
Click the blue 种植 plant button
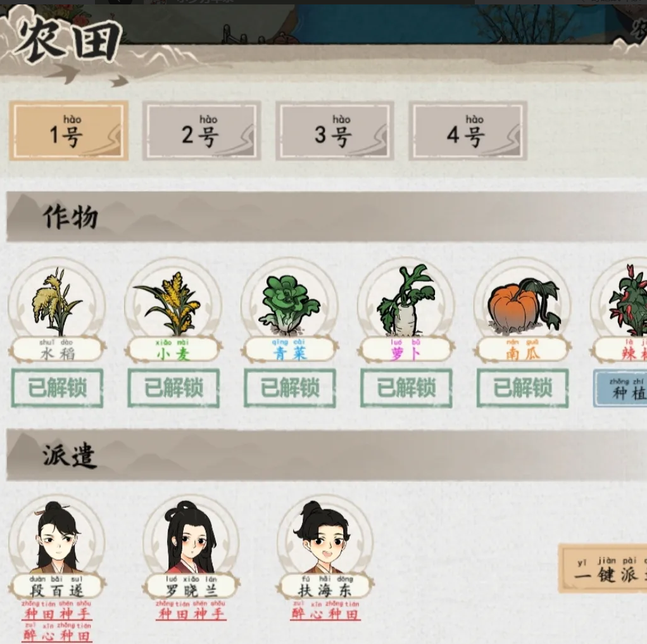pyautogui.click(x=620, y=388)
